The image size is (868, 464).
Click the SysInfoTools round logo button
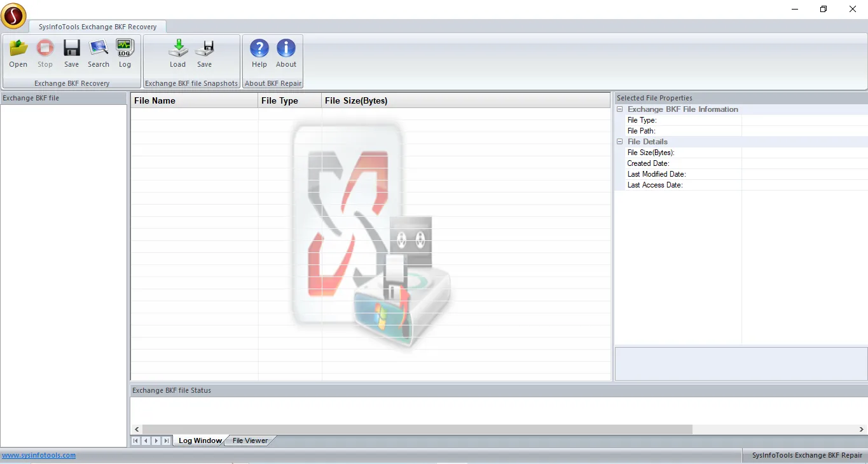point(14,16)
